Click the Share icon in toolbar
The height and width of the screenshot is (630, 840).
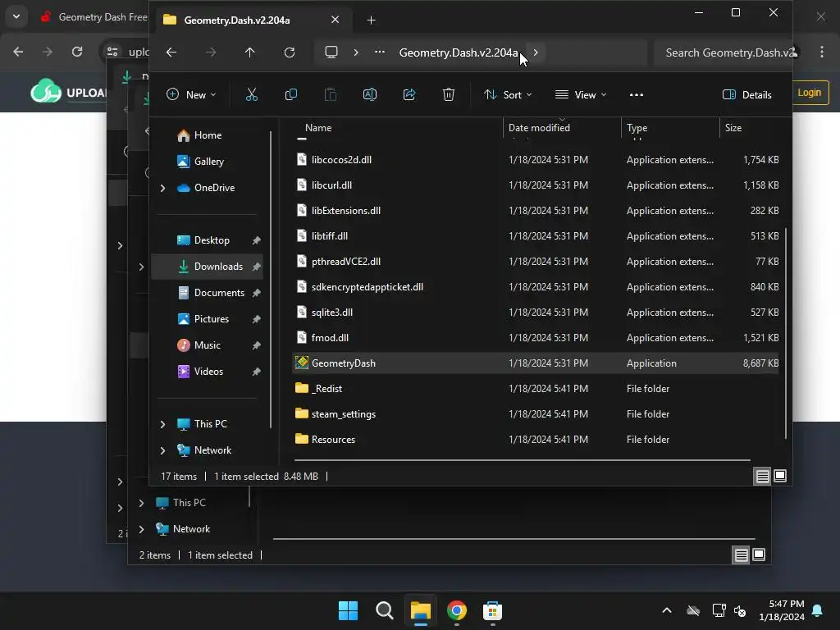[x=409, y=95]
